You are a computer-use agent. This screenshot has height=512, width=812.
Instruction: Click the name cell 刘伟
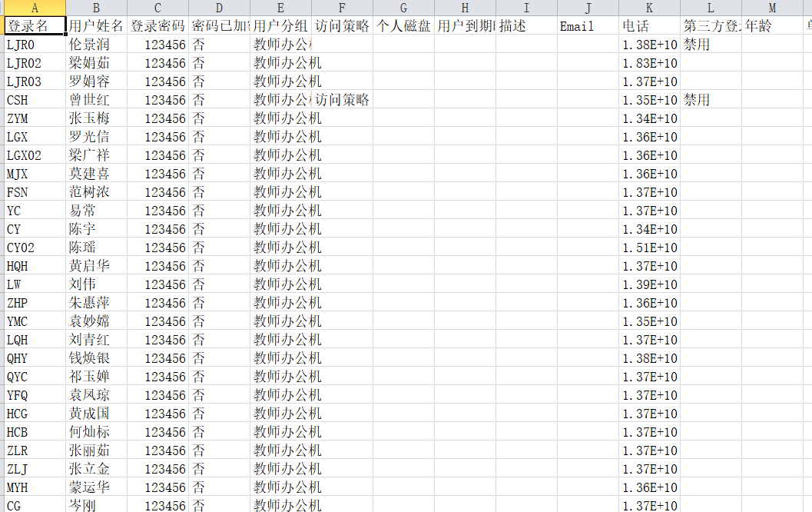pyautogui.click(x=96, y=284)
